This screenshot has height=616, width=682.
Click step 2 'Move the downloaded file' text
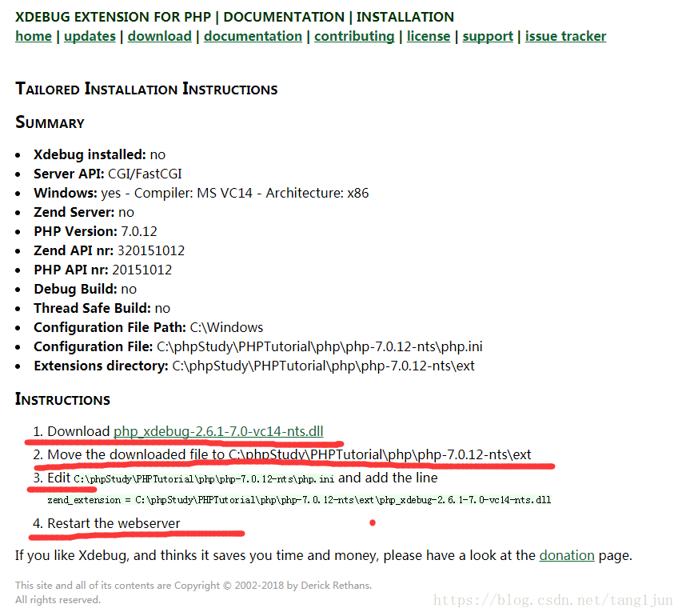tap(289, 454)
